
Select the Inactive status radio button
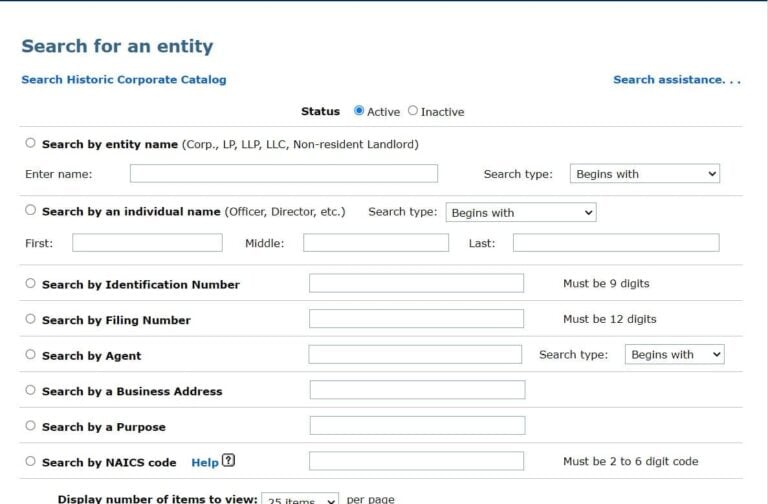[413, 111]
